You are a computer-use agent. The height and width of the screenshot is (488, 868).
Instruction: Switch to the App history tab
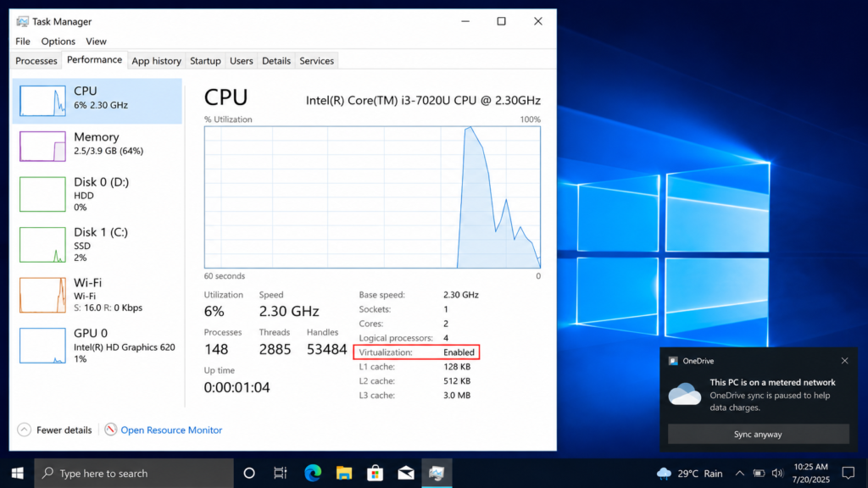tap(156, 61)
